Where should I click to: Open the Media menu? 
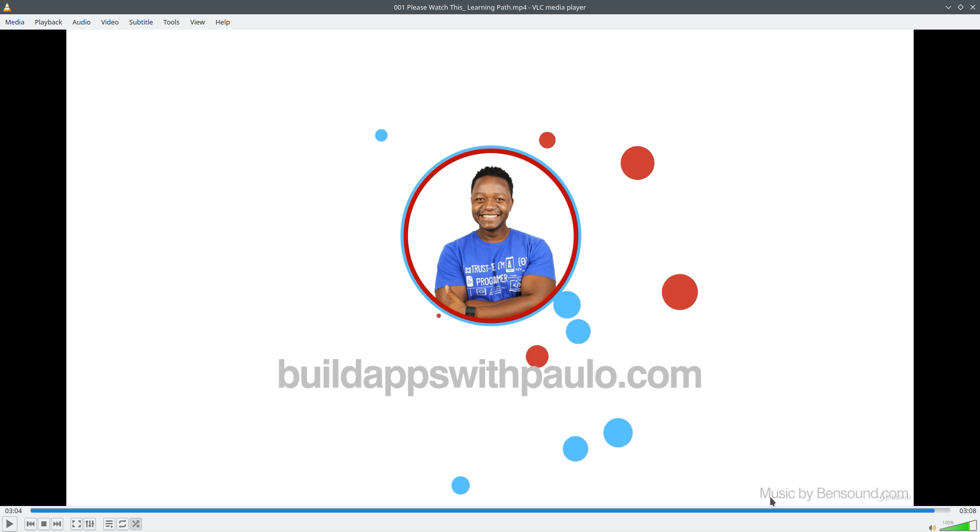[15, 22]
